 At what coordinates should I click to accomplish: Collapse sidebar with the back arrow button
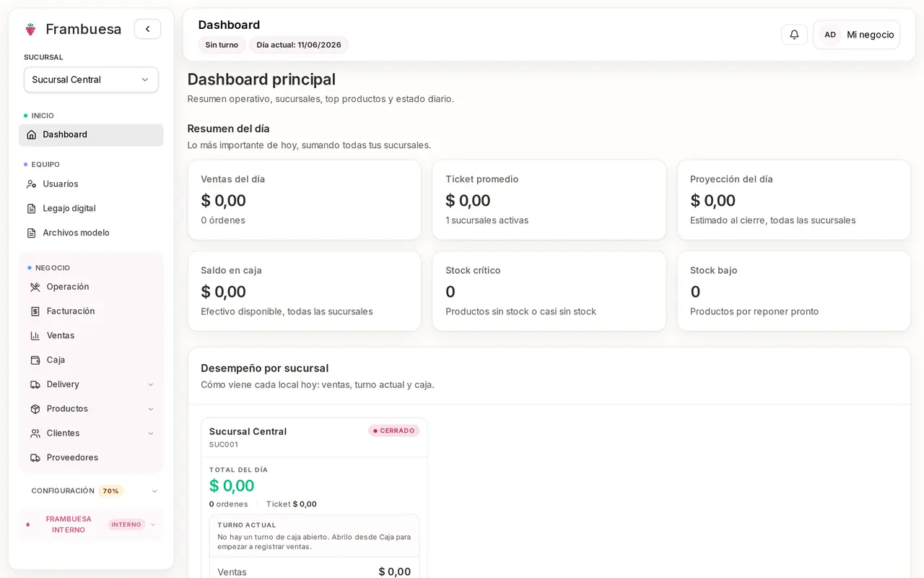[x=147, y=29]
